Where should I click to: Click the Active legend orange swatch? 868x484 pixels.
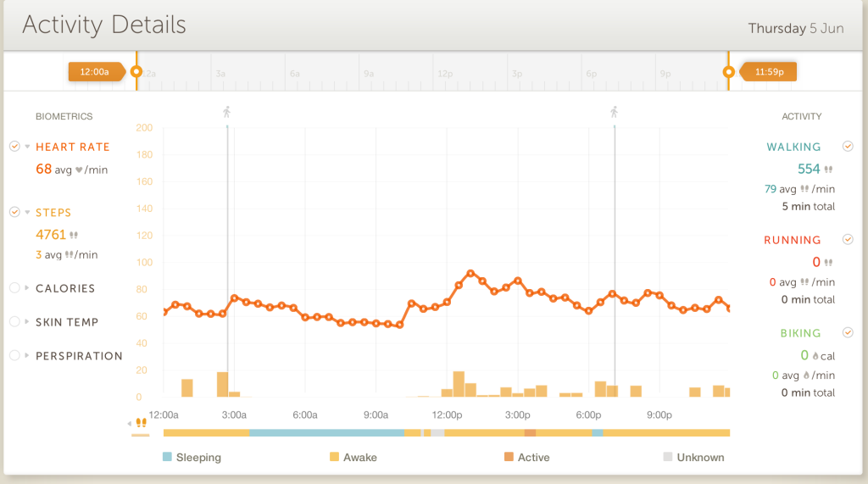[509, 457]
